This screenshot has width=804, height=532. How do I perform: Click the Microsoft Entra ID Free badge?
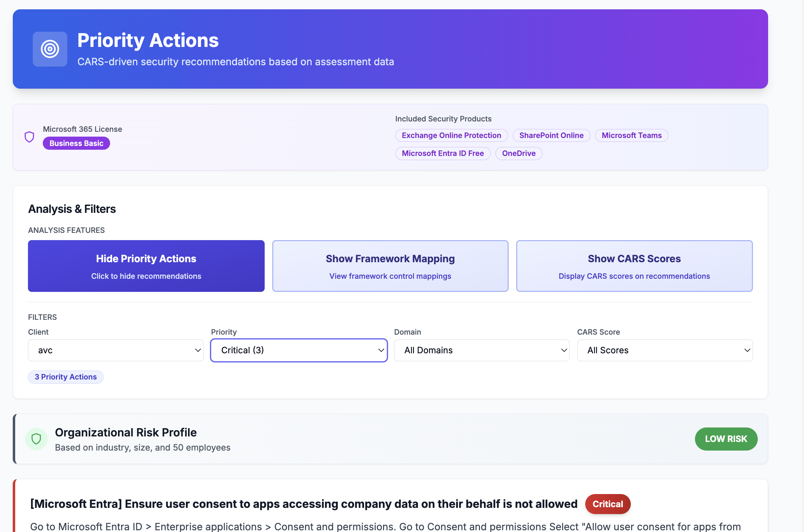click(x=443, y=153)
